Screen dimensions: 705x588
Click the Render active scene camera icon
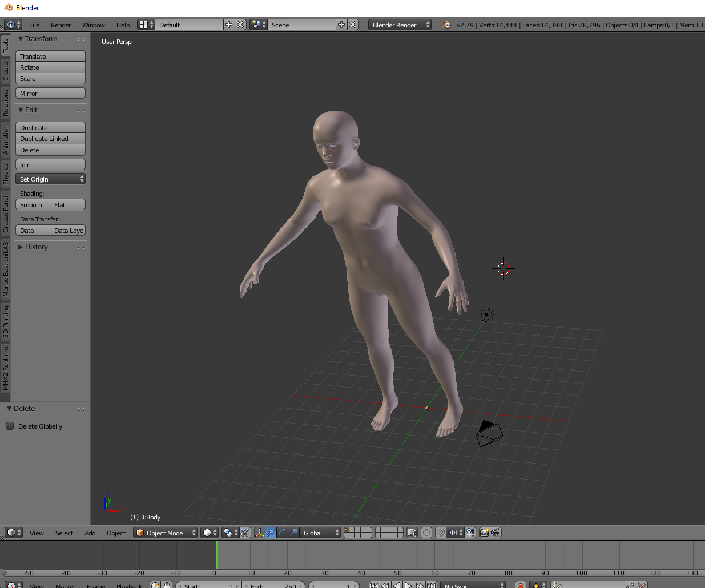(x=485, y=533)
